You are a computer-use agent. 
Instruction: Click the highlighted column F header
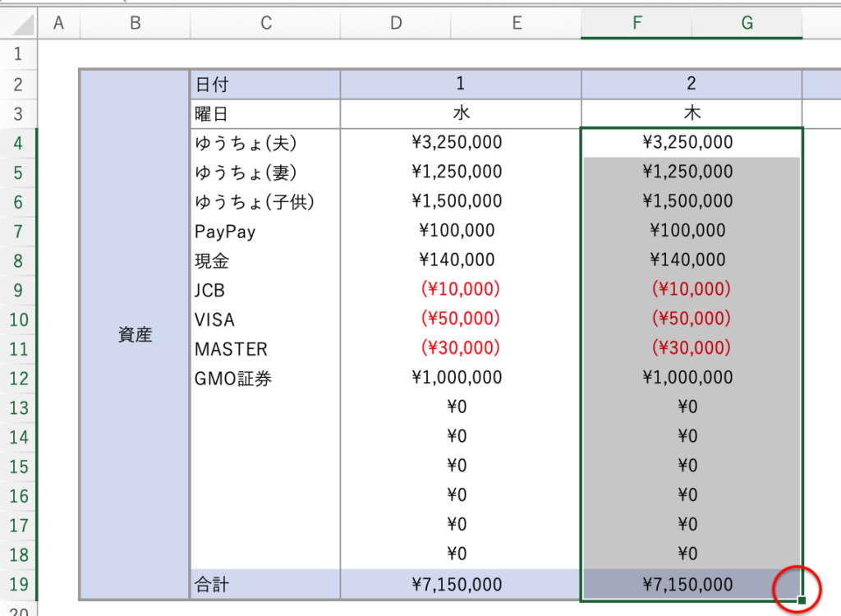pos(636,24)
